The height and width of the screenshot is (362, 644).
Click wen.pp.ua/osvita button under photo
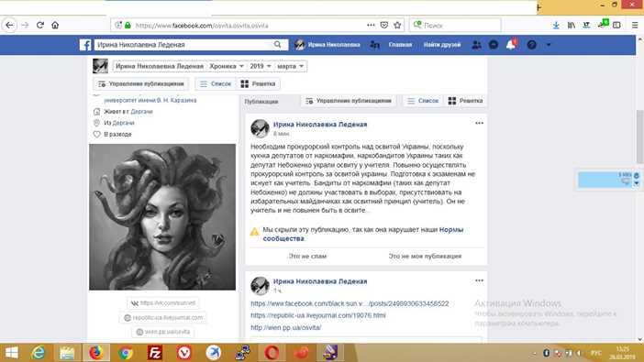tap(163, 332)
